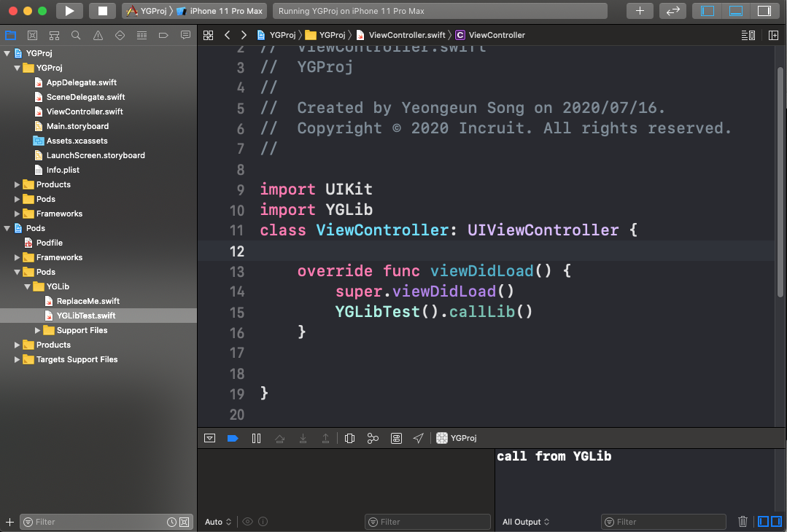This screenshot has height=532, width=787.
Task: Expand the Support Files folder
Action: pos(38,330)
